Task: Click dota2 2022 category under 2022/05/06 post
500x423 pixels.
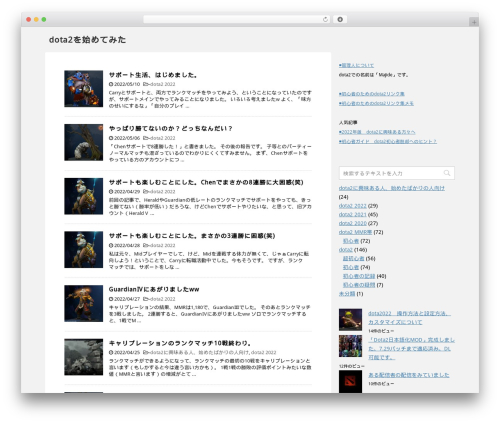Action: [162, 138]
